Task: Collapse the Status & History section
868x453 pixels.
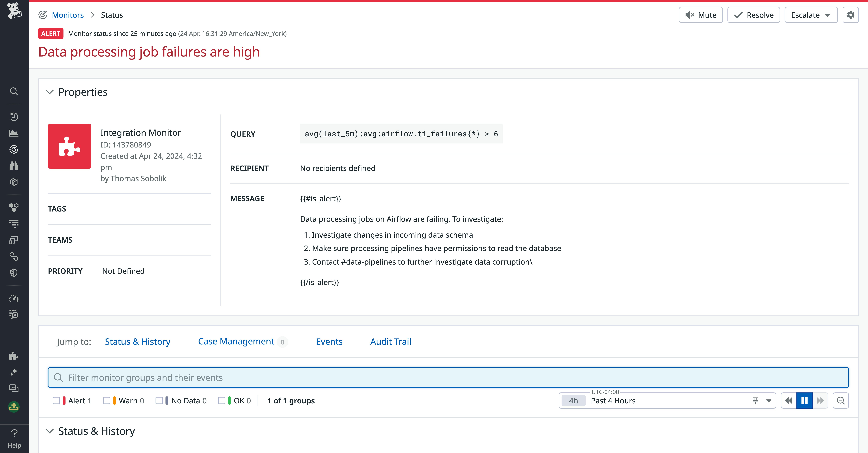Action: pyautogui.click(x=49, y=431)
